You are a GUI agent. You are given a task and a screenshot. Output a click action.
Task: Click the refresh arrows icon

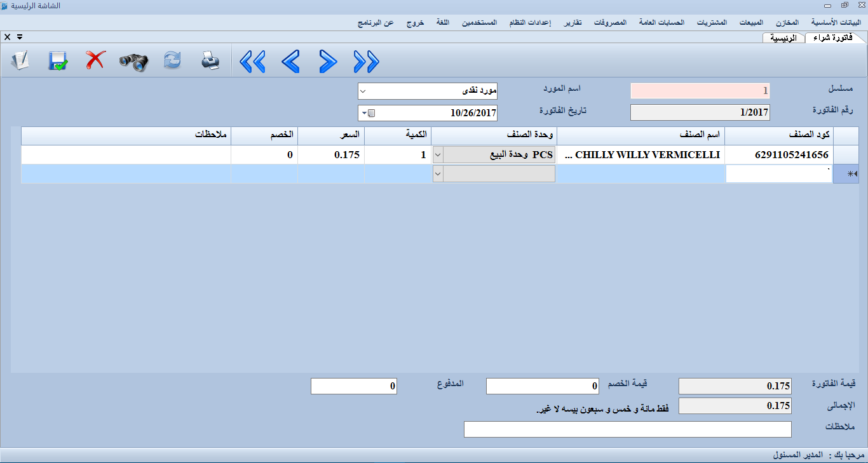point(172,62)
